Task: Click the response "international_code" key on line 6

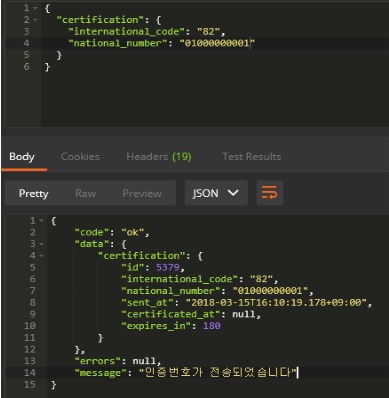Action: (179, 279)
